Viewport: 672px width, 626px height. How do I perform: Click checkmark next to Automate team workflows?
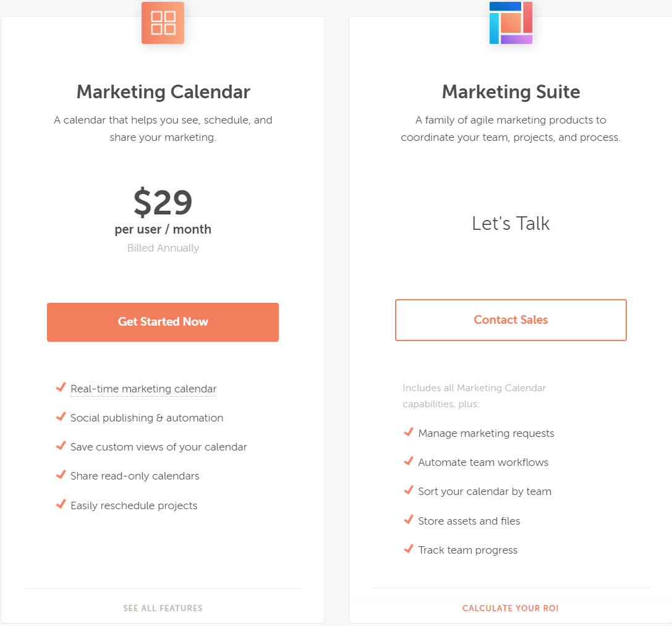409,461
